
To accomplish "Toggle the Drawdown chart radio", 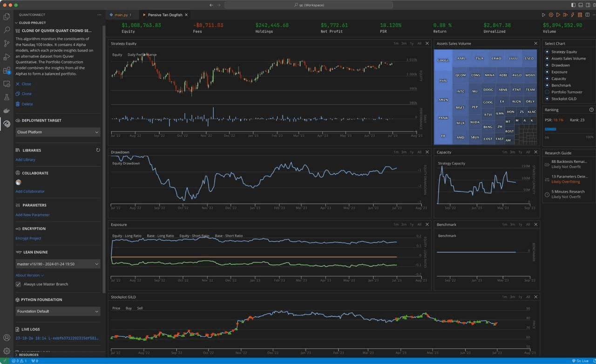I will tap(547, 65).
